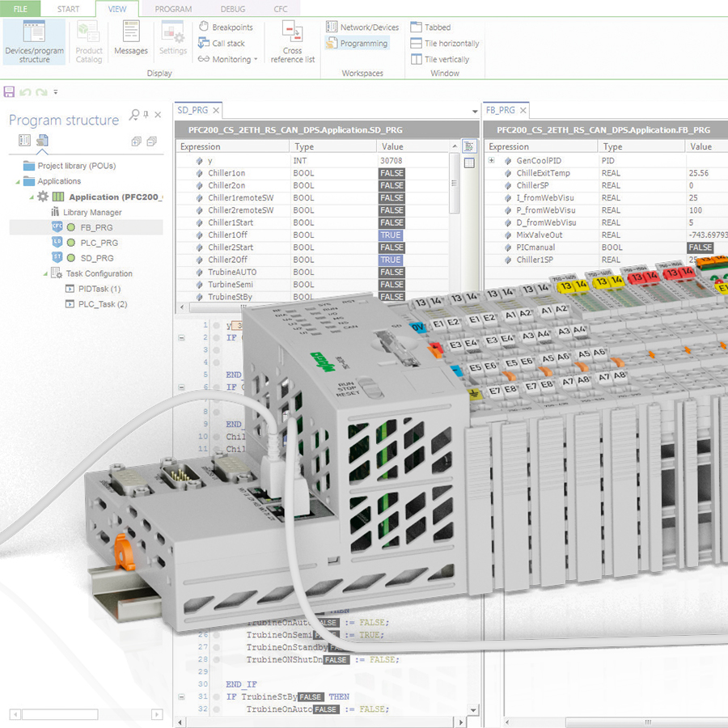Switch to the Network/Devices workspace
The width and height of the screenshot is (728, 728).
coord(362,27)
